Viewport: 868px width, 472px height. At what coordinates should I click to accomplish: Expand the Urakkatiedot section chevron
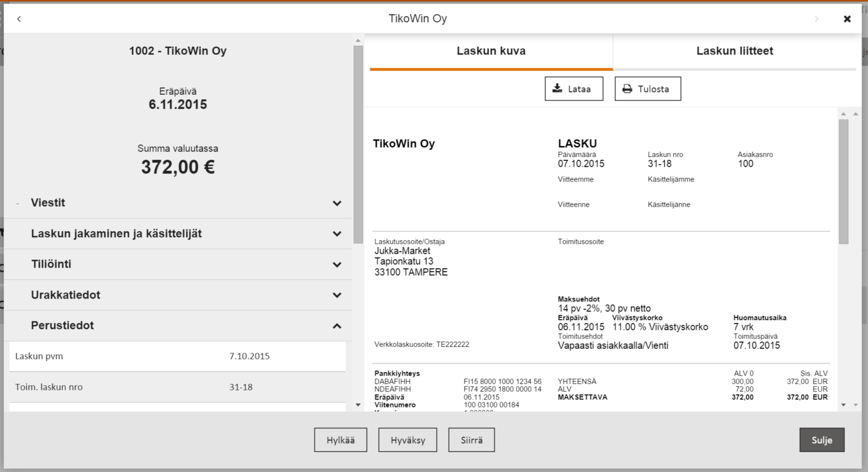pyautogui.click(x=337, y=295)
